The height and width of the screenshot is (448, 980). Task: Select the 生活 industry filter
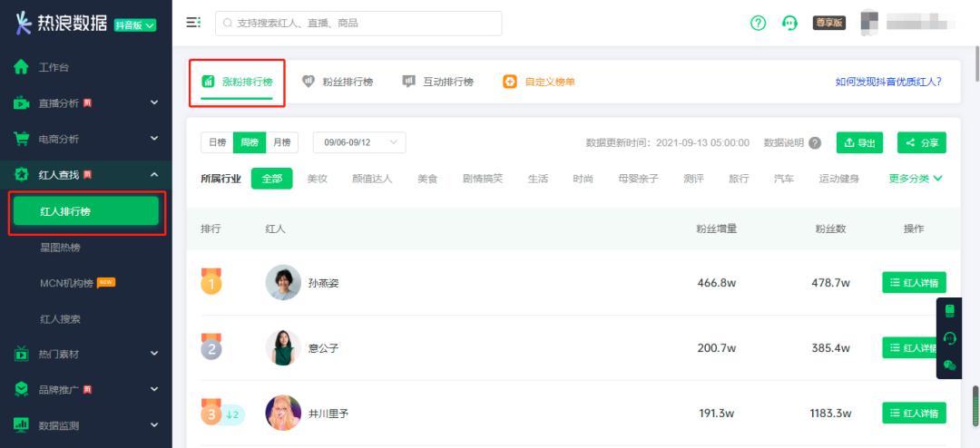pyautogui.click(x=538, y=179)
